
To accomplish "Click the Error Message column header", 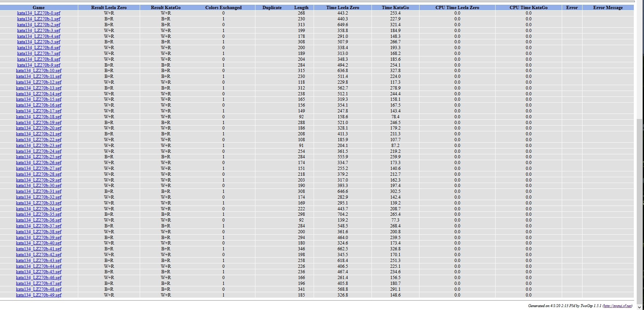I will (608, 8).
